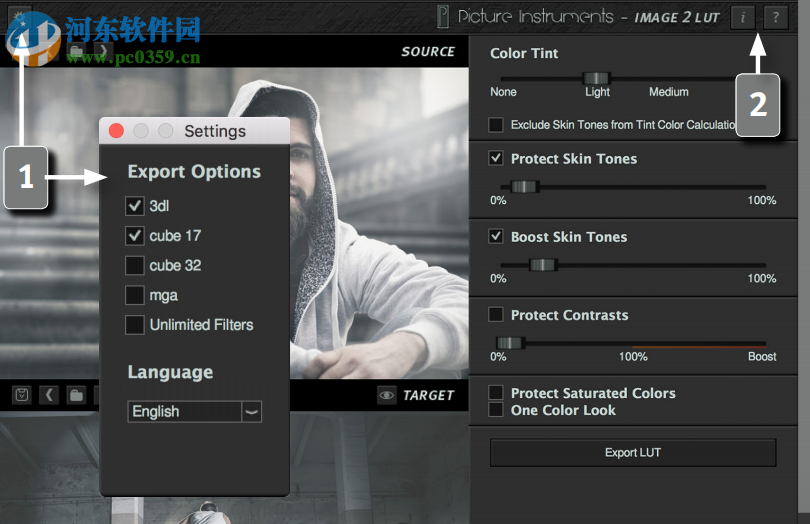Click Color Tint slider handle

(597, 78)
